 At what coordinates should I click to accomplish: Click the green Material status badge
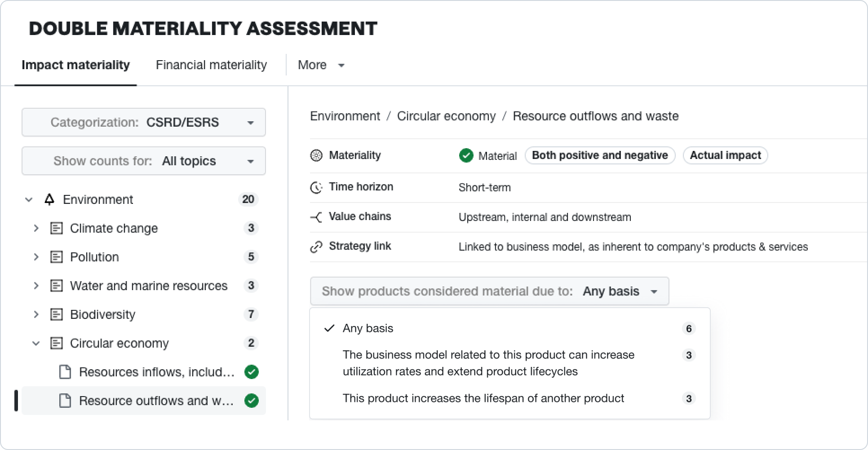point(466,155)
